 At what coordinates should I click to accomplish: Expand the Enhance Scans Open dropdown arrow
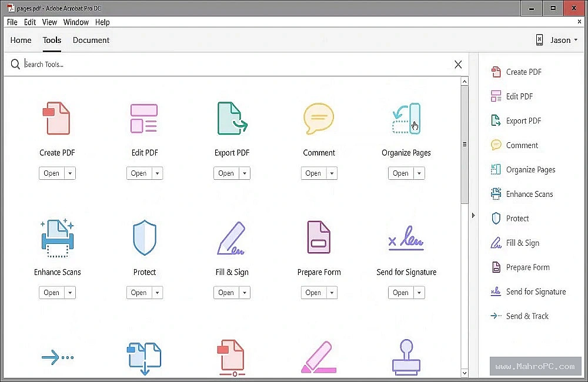tap(70, 293)
